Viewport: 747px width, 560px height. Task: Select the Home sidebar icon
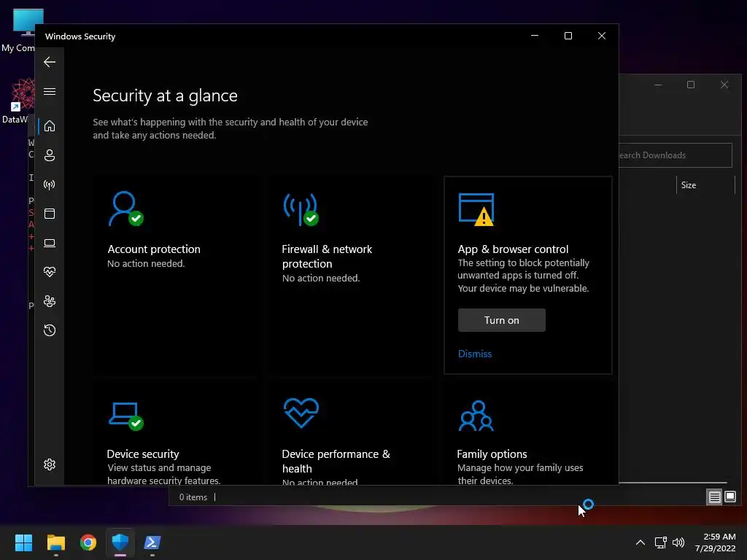(x=50, y=125)
